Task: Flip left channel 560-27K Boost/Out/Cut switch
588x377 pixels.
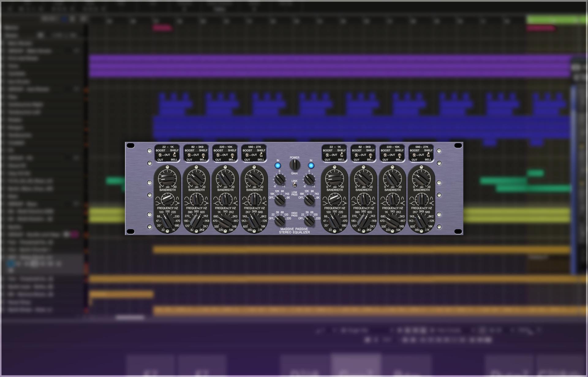Action: point(247,155)
